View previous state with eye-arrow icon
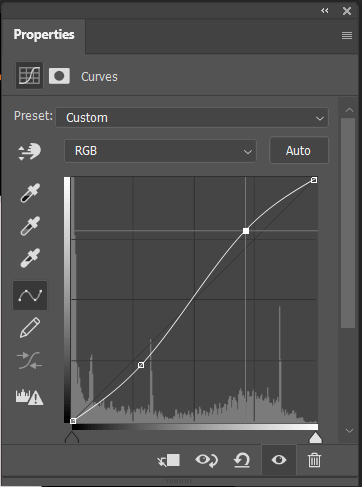362x487 pixels. pos(206,460)
